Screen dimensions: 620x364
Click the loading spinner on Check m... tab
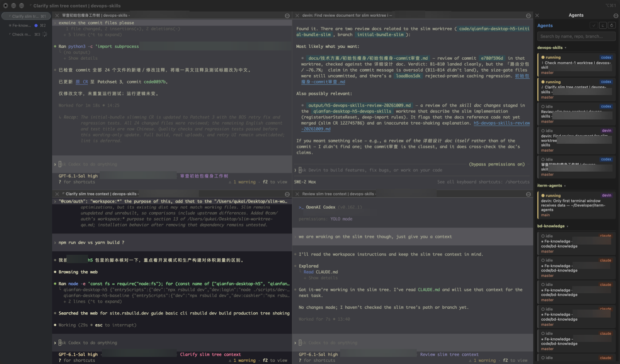44,34
